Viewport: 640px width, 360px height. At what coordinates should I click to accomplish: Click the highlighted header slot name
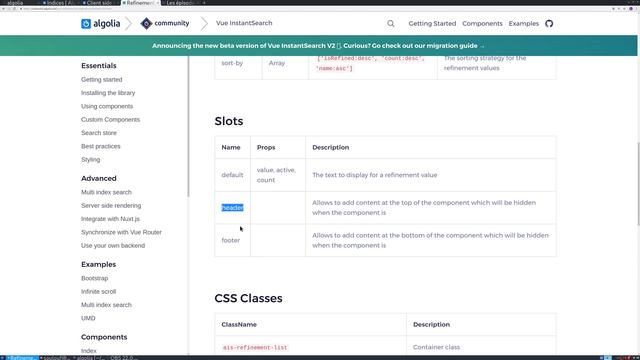click(232, 208)
